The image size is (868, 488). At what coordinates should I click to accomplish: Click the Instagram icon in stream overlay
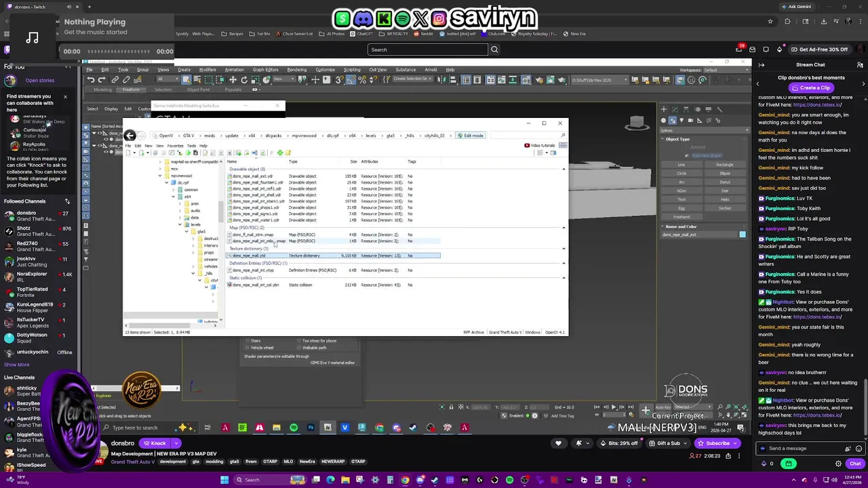439,19
